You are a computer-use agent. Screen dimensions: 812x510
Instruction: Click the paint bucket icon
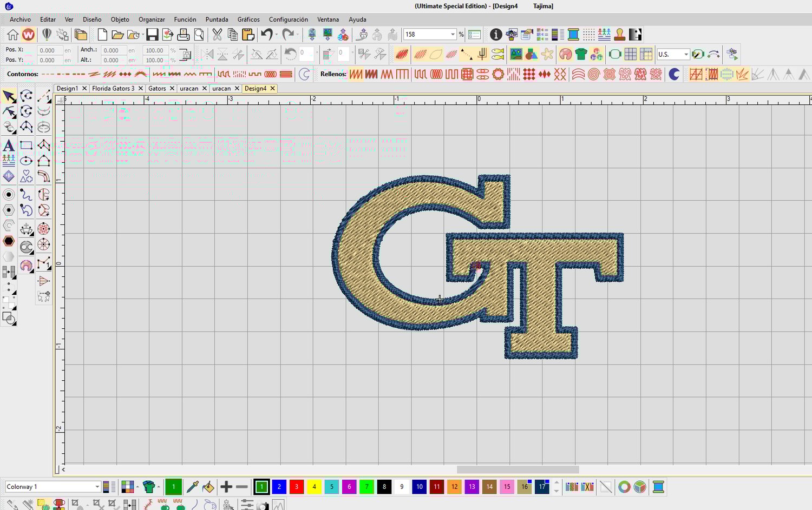point(208,487)
